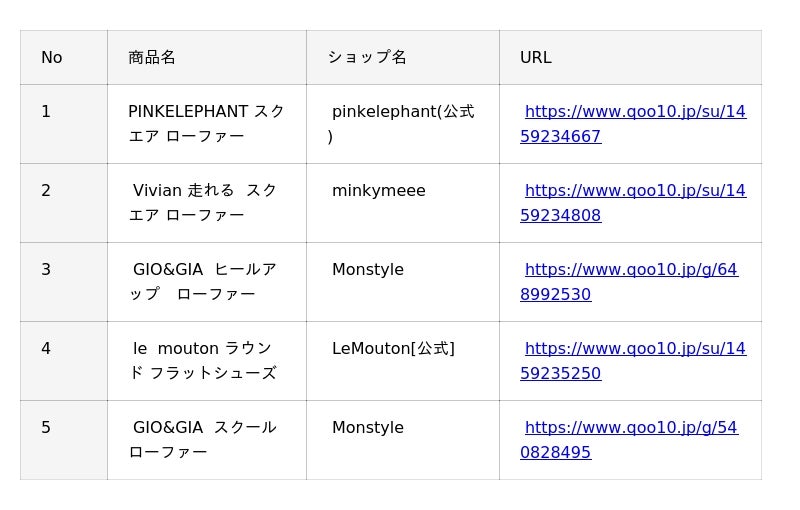Open the qoo10 link ending 59235250
Image resolution: width=800 pixels, height=510 pixels.
pyautogui.click(x=634, y=349)
